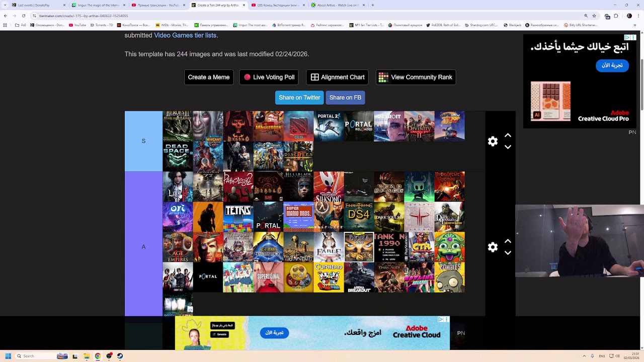644x362 pixels.
Task: Reload the current page
Action: 23,16
